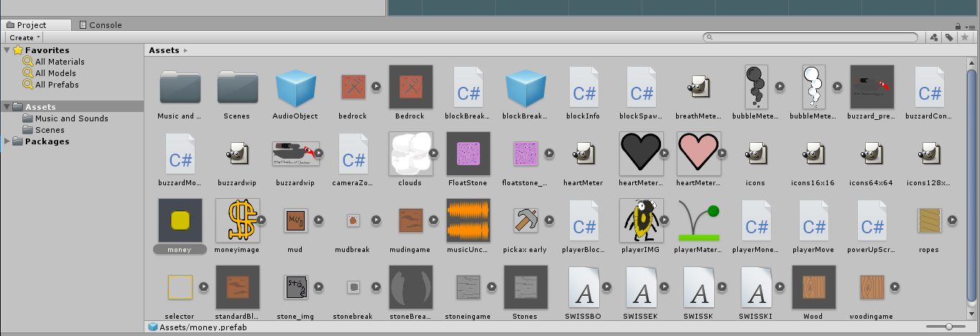Select the pickax early sprite
980x336 pixels.
[526, 220]
